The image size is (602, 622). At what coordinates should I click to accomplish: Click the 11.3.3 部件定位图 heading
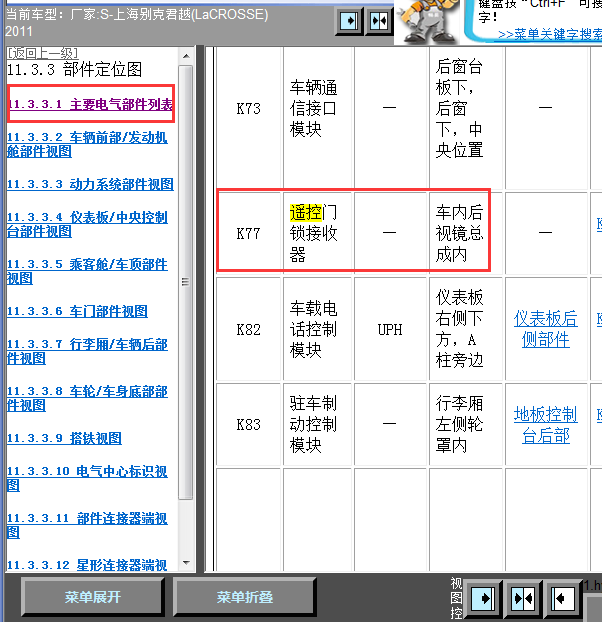[75, 70]
